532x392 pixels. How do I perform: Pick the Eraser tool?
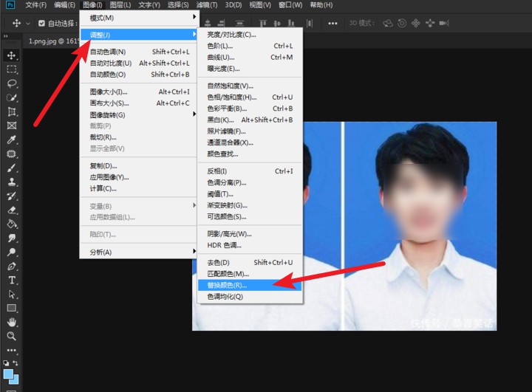12,210
